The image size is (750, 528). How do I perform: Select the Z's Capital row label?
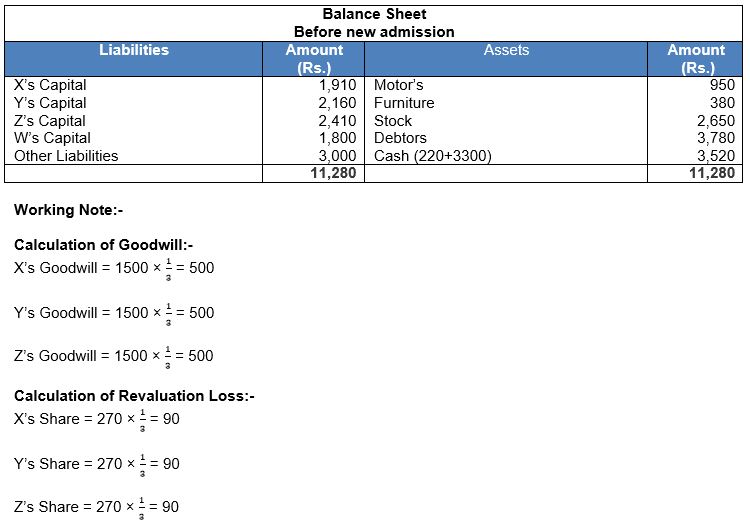click(50, 121)
